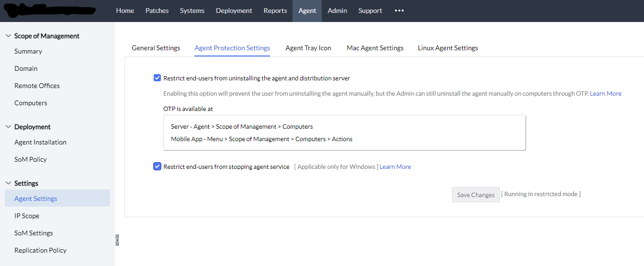Navigate to IP Scope settings
This screenshot has width=644, height=266.
pos(27,216)
